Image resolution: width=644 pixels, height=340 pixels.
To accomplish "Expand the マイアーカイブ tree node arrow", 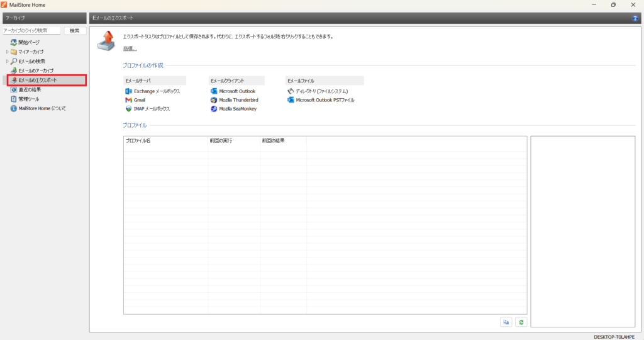I will 7,52.
